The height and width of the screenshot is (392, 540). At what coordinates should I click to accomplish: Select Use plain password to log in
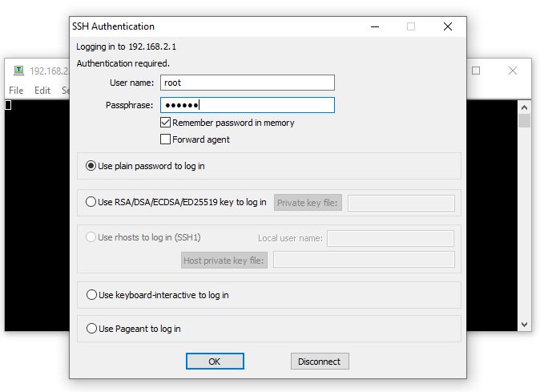91,166
